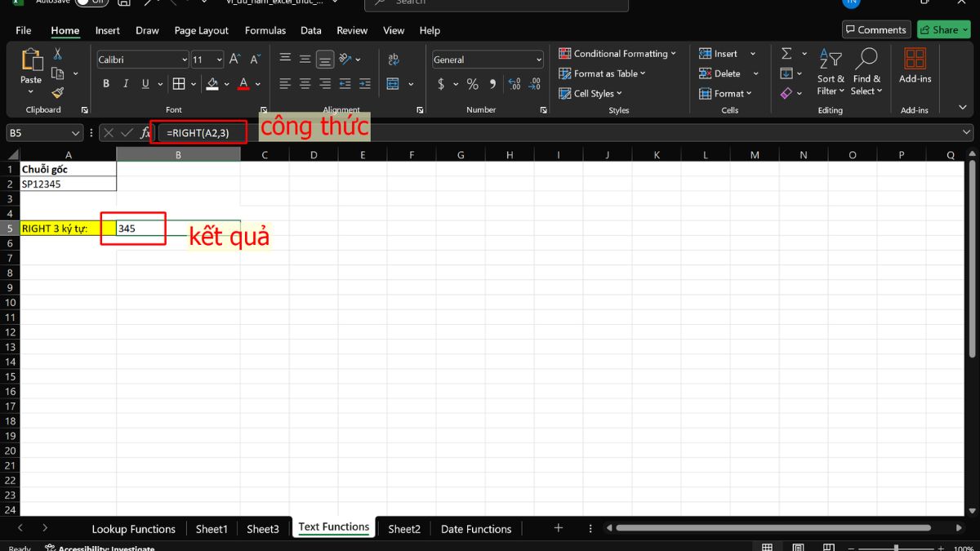Apply Bold formatting to the cell

[106, 84]
